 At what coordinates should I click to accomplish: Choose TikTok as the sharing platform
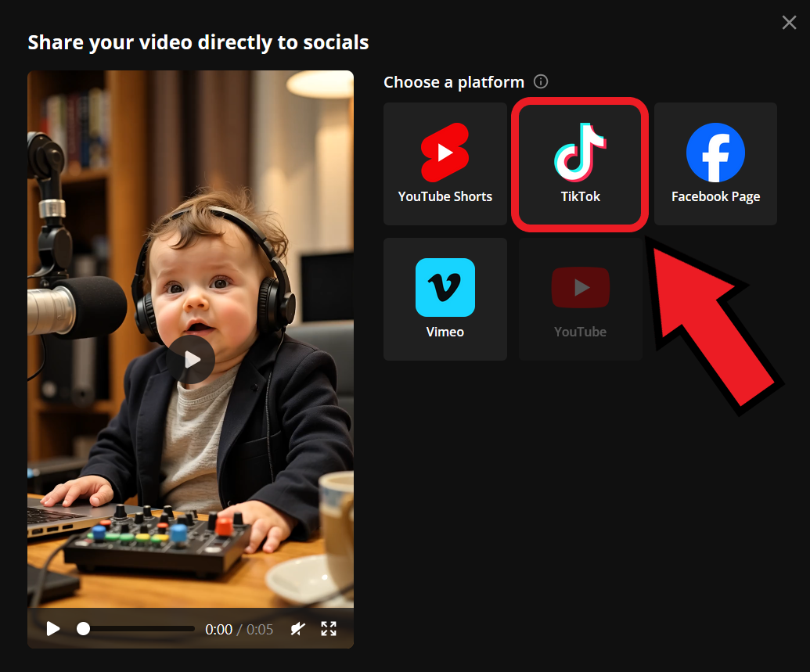[580, 164]
